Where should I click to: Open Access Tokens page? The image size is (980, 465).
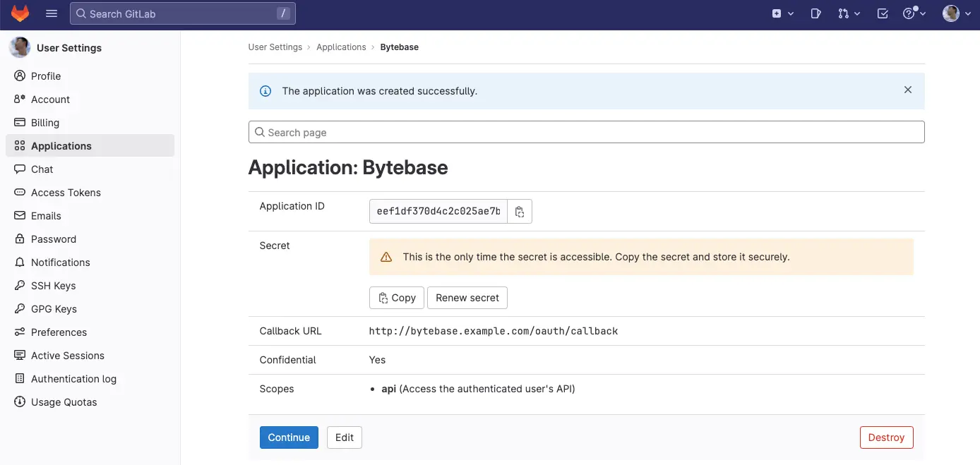coord(66,193)
